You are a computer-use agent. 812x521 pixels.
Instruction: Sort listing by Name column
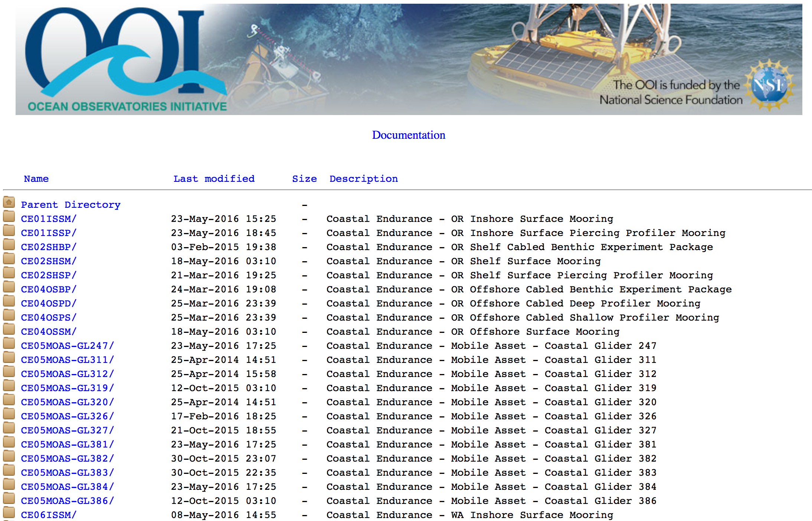(x=36, y=178)
